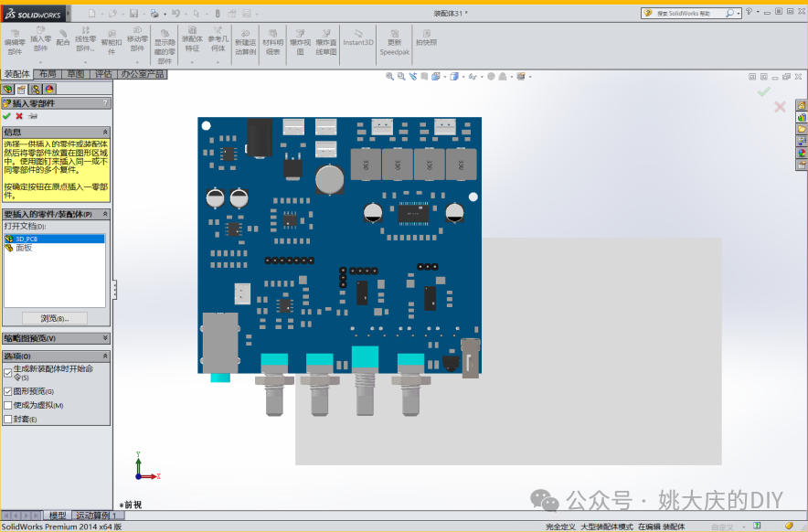Click the Zoom to Fit magnifier icon
This screenshot has width=808, height=532.
pos(390,78)
